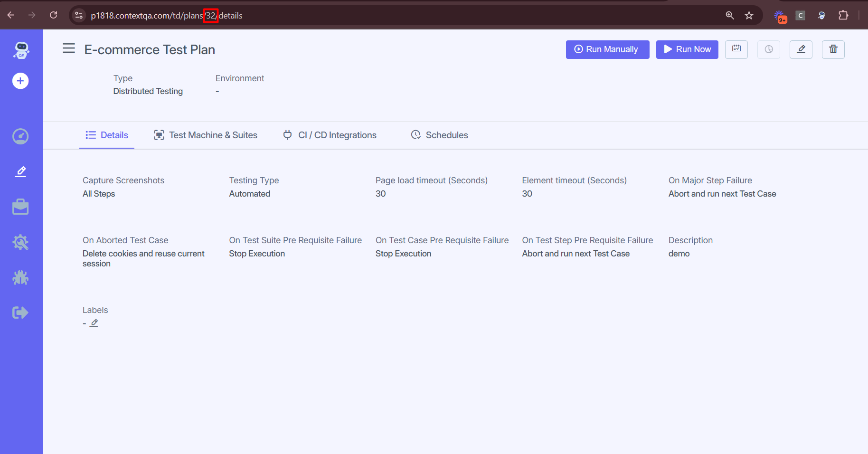Screen dimensions: 868x454
Task: Click the clock history icon button
Action: (769, 49)
